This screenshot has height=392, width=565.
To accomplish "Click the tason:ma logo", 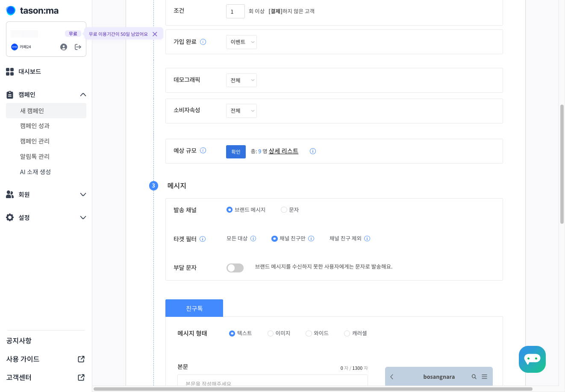I will click(32, 10).
